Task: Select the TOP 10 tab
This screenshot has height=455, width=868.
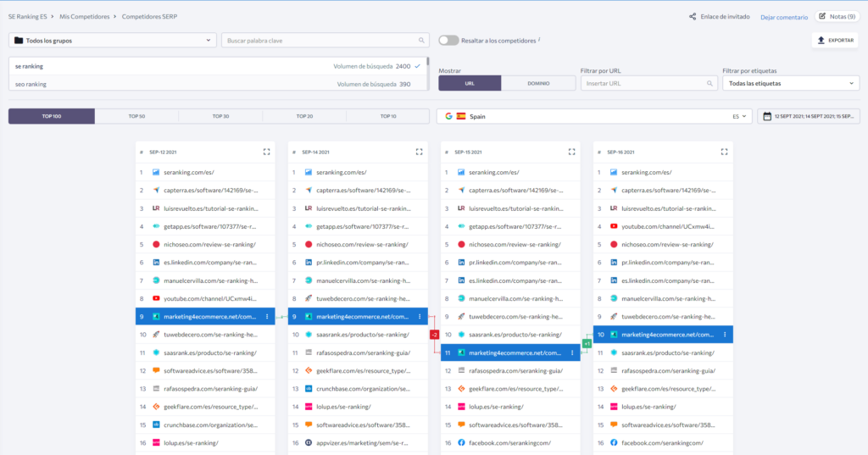Action: (388, 116)
